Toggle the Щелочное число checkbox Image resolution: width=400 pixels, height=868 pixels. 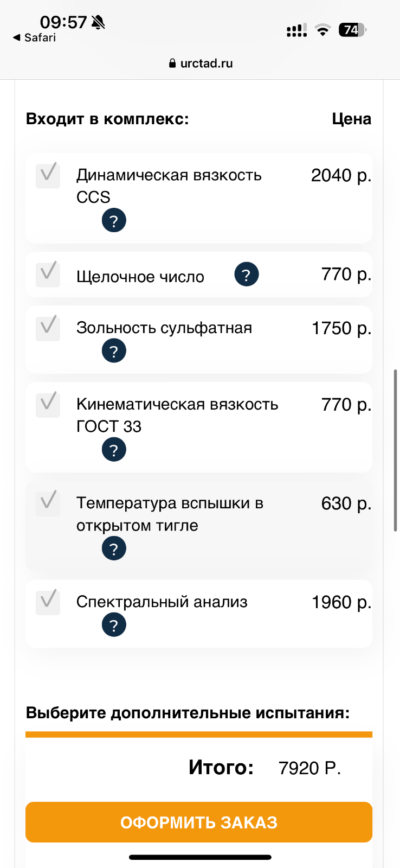(x=48, y=275)
